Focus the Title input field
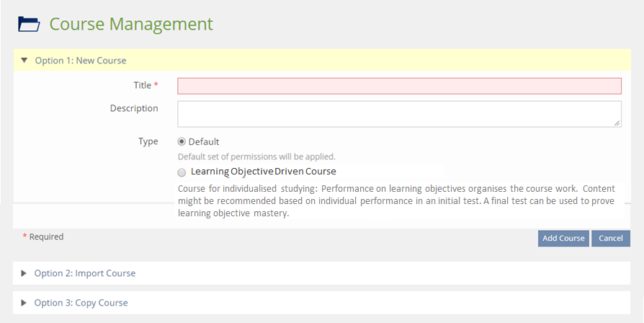 click(x=399, y=86)
